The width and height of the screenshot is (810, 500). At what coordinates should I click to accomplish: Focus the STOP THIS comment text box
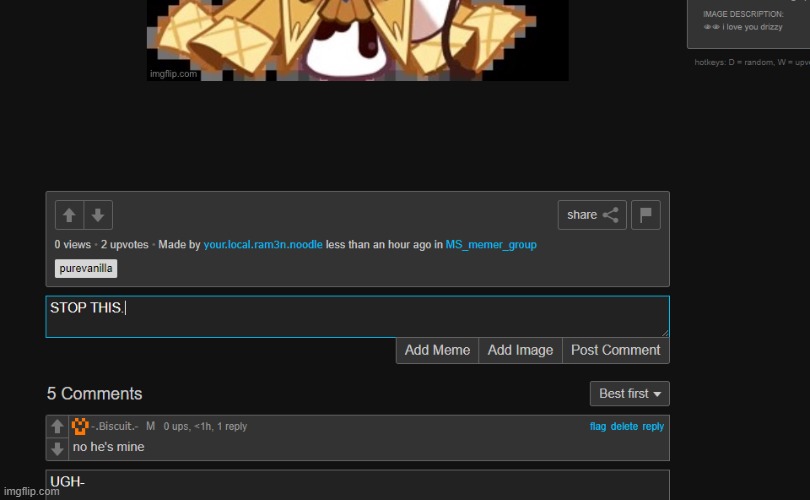click(x=357, y=317)
